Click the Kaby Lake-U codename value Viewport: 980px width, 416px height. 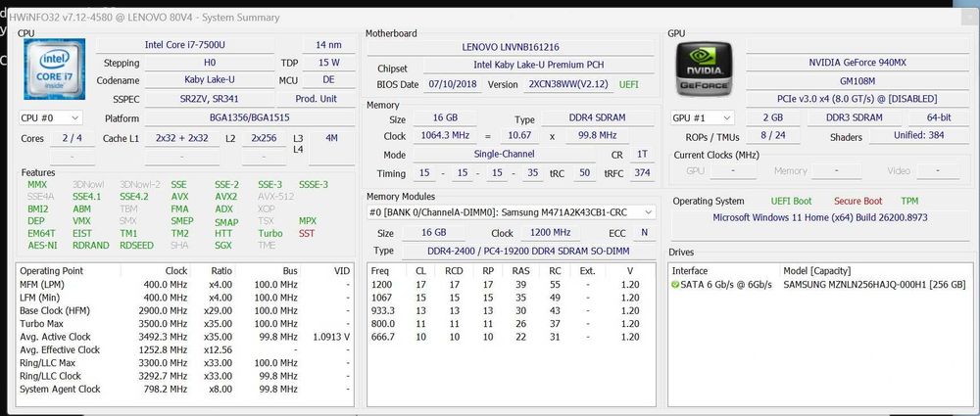point(209,80)
